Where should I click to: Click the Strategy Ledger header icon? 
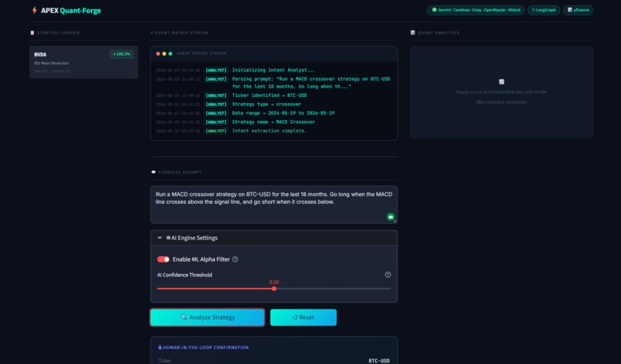(x=32, y=33)
